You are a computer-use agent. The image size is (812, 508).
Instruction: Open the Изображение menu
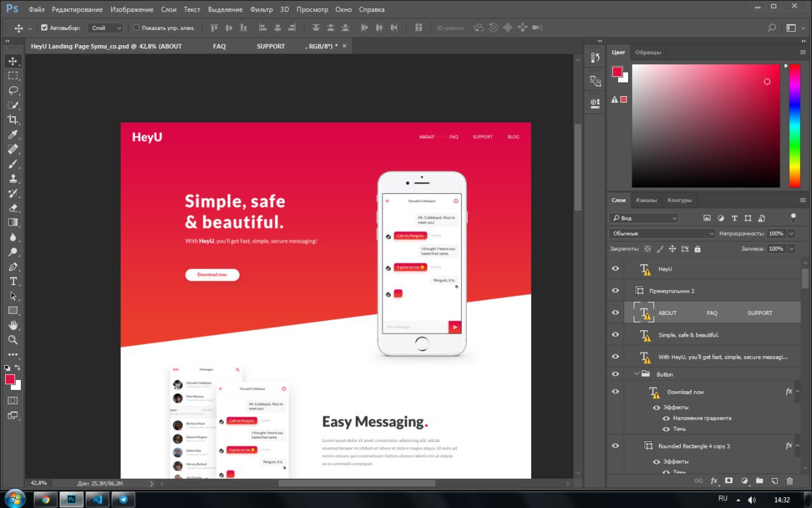click(x=132, y=10)
